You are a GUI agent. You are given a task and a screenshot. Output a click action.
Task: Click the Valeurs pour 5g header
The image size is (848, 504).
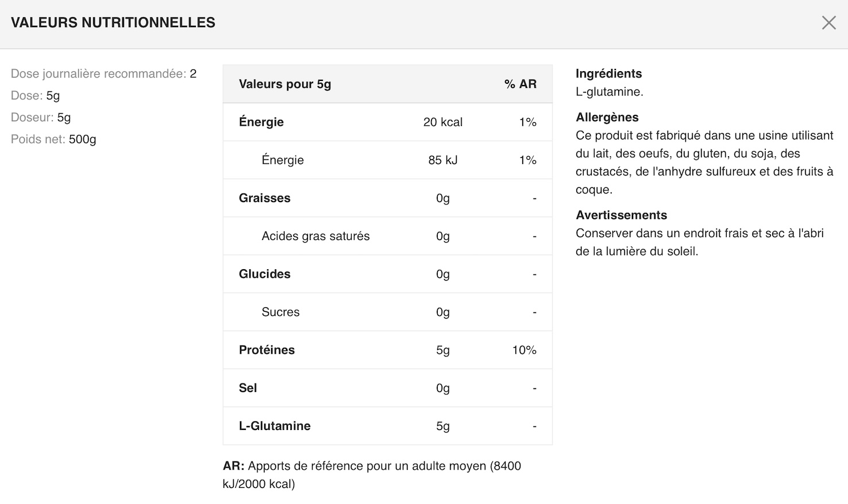click(x=285, y=84)
